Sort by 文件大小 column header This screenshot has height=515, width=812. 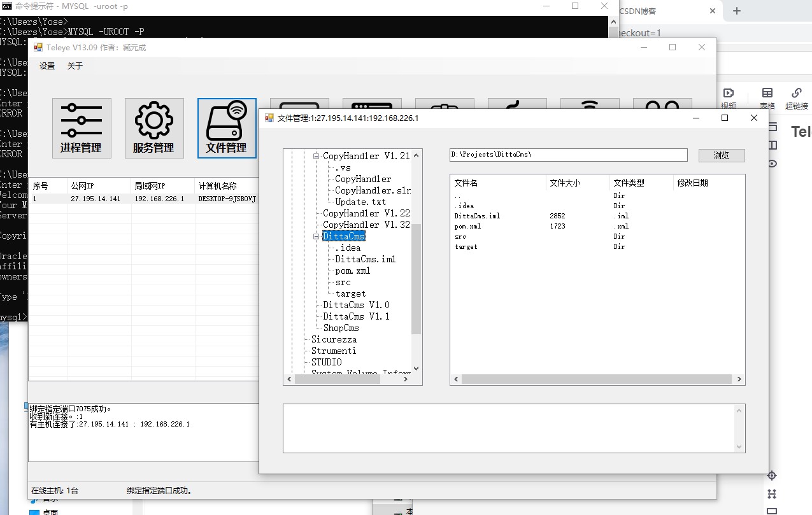click(578, 183)
